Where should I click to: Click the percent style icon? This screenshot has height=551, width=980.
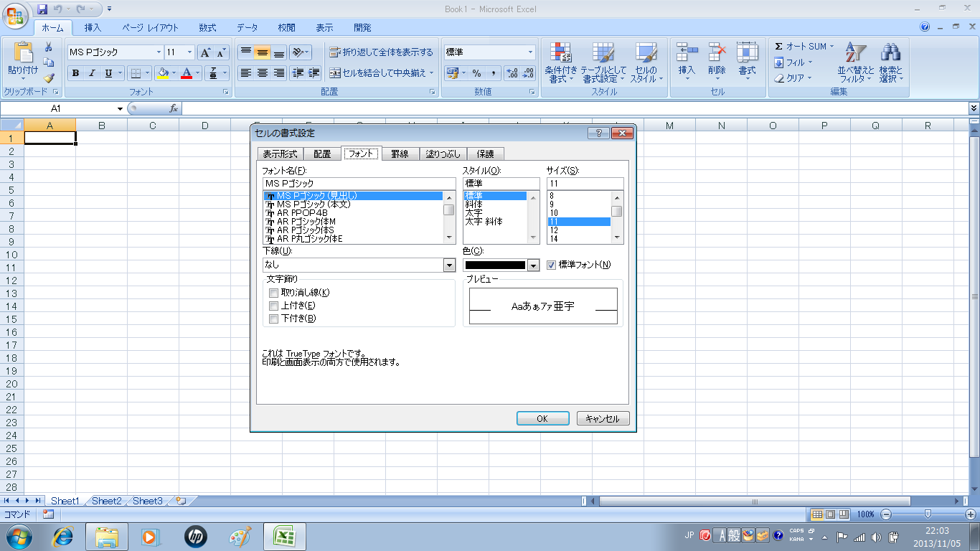tap(476, 73)
